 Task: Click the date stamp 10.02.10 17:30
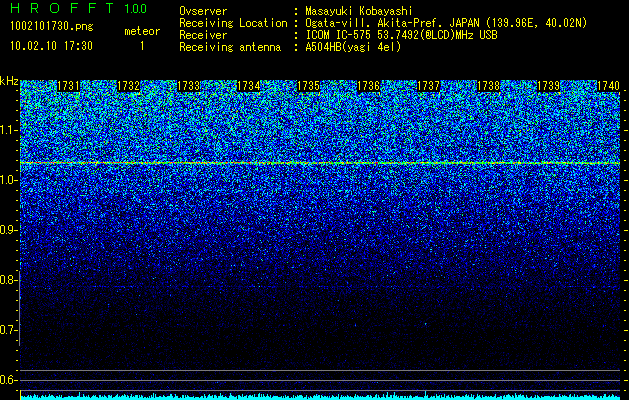click(x=51, y=46)
